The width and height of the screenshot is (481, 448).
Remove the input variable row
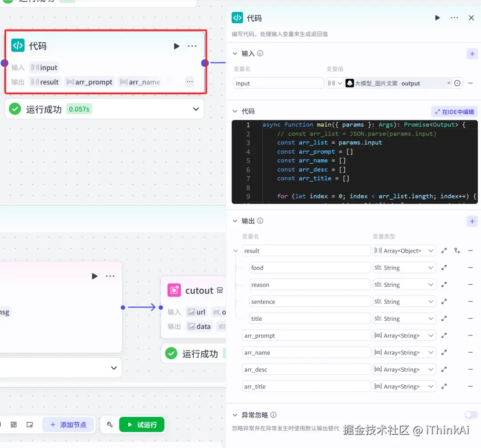(x=470, y=83)
